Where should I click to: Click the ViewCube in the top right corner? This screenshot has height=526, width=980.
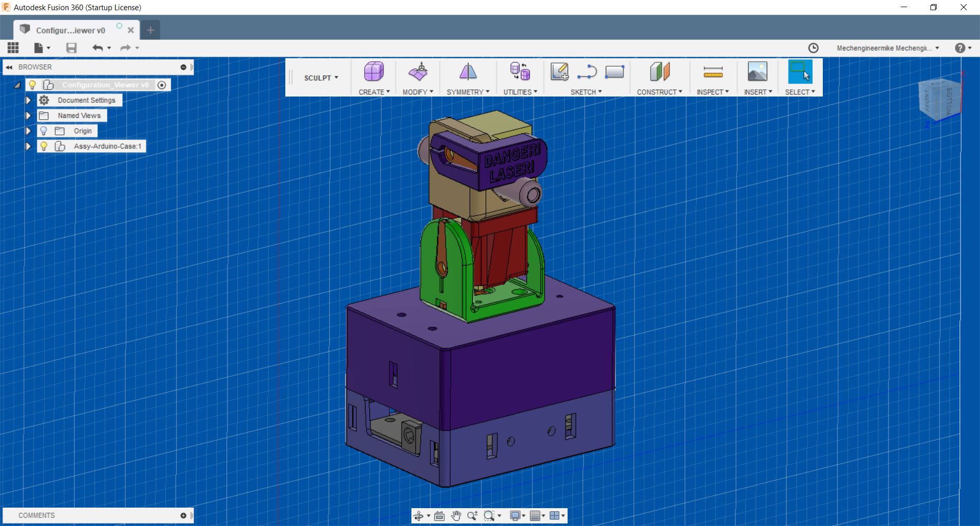point(938,100)
